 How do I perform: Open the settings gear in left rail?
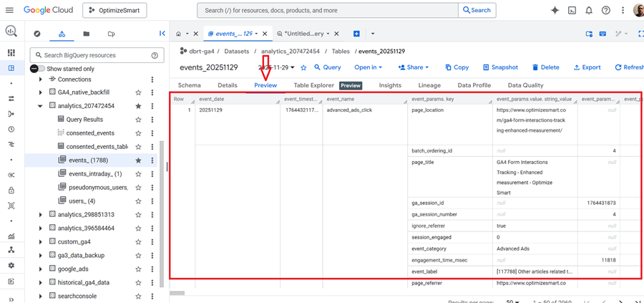(11, 265)
